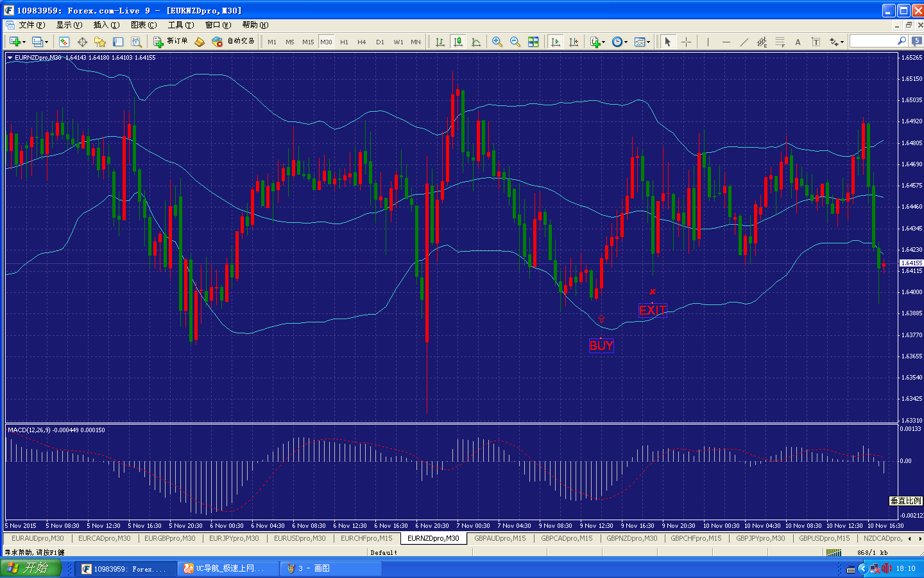Open the 画图 Paint taskbar item
This screenshot has width=924, height=578.
pyautogui.click(x=331, y=568)
